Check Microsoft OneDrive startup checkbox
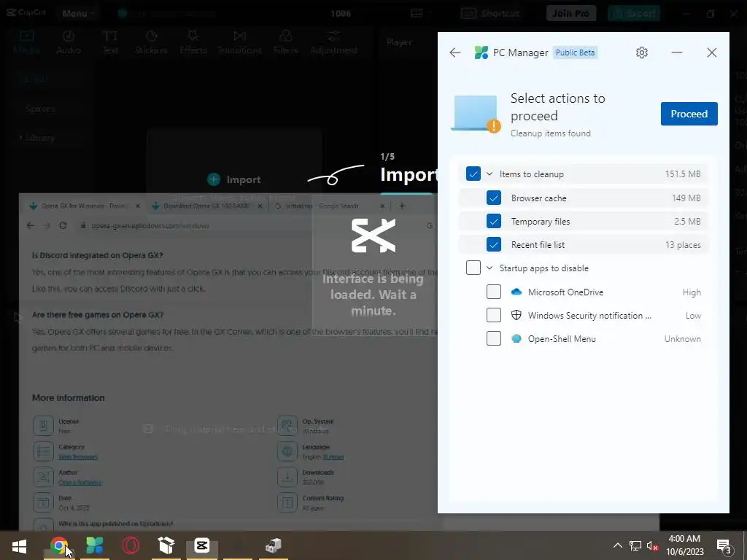Screen dimensions: 747x560 [494, 292]
